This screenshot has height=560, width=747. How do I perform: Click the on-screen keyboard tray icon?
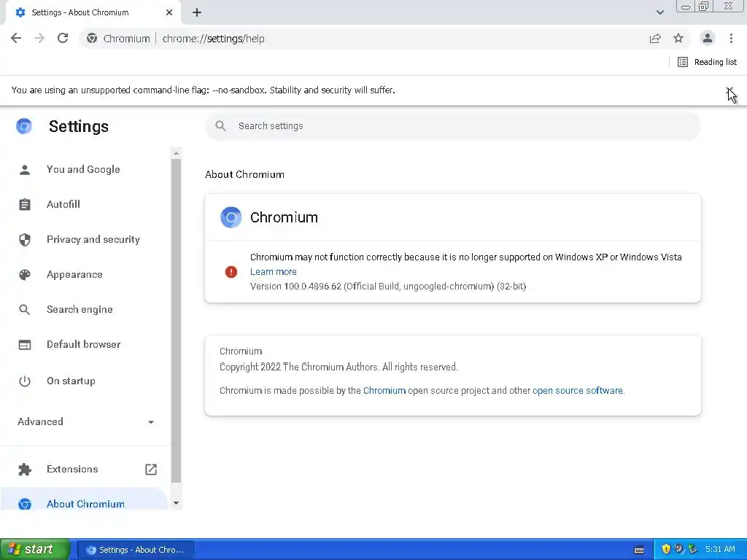(639, 550)
